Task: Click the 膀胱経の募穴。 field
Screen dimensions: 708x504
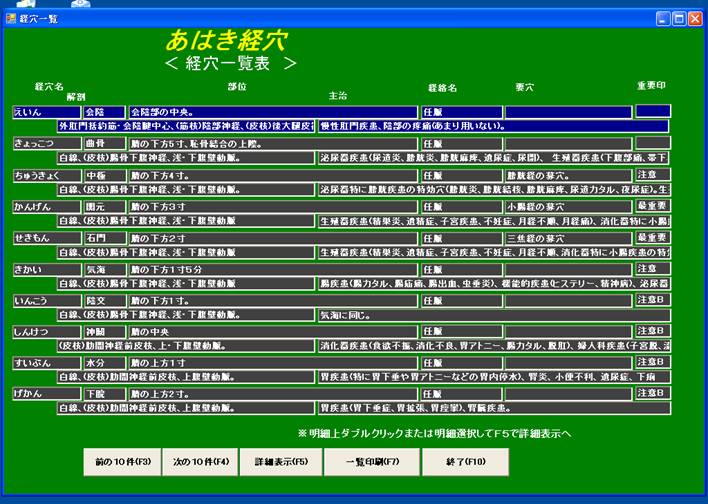Action: (568, 175)
